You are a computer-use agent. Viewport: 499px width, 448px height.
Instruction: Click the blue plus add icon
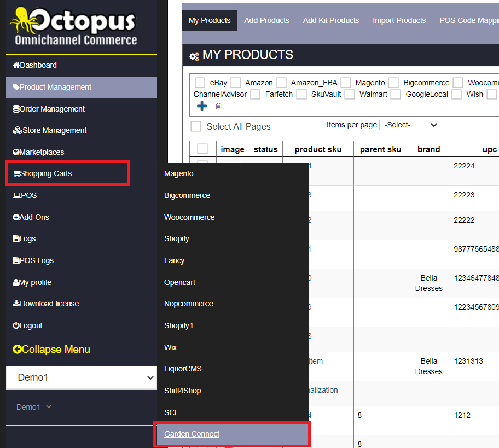pos(202,106)
